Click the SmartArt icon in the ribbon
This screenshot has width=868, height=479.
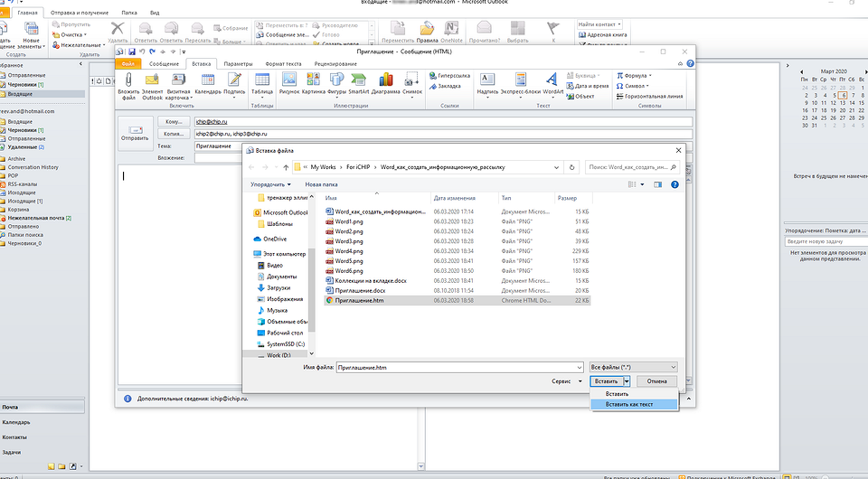[x=358, y=84]
